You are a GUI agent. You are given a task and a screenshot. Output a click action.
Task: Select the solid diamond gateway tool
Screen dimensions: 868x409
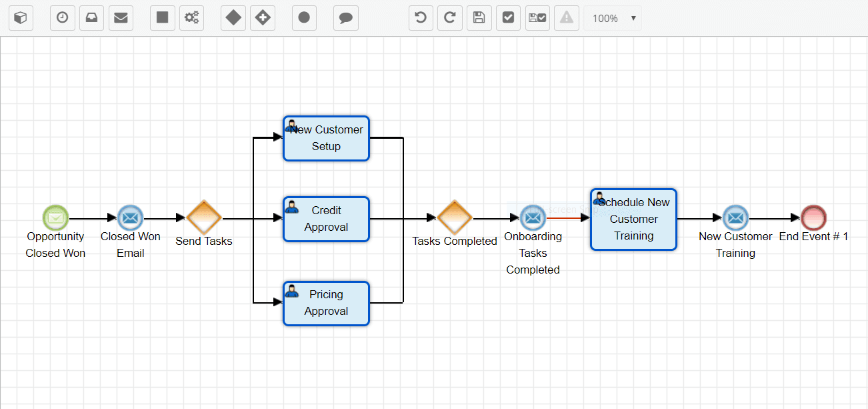pyautogui.click(x=233, y=18)
